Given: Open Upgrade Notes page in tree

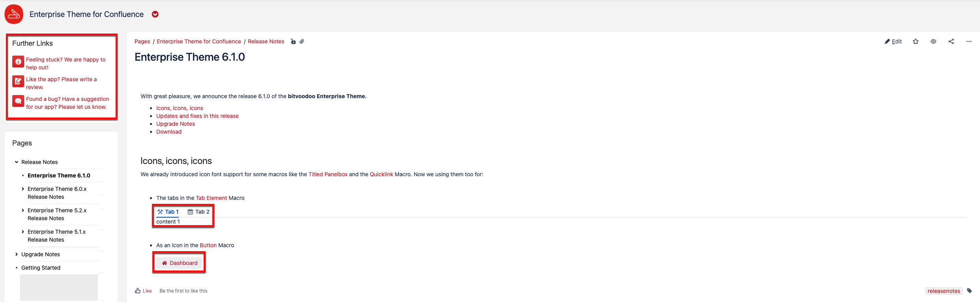Looking at the screenshot, I should click(41, 254).
